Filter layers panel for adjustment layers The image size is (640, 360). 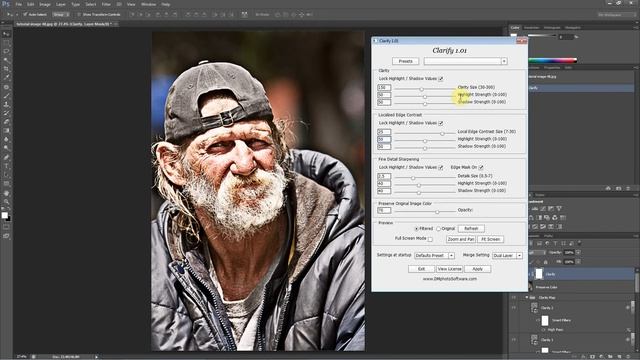[x=547, y=243]
